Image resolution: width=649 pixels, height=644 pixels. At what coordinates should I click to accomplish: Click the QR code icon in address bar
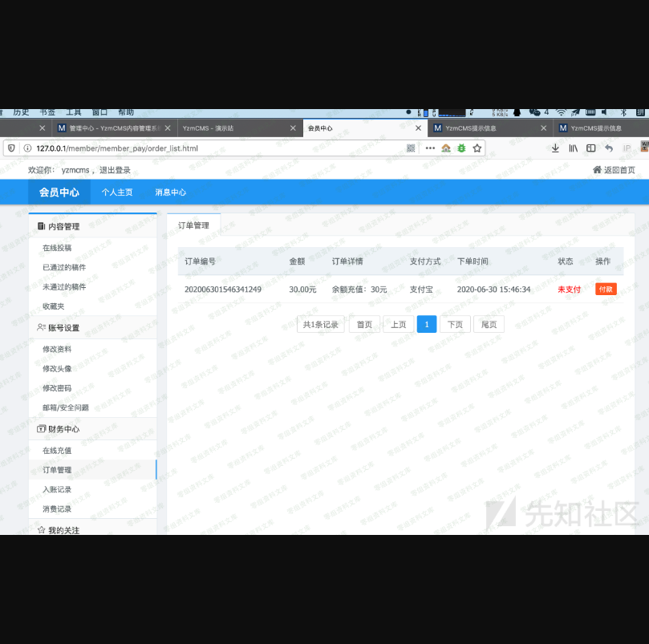coord(412,148)
